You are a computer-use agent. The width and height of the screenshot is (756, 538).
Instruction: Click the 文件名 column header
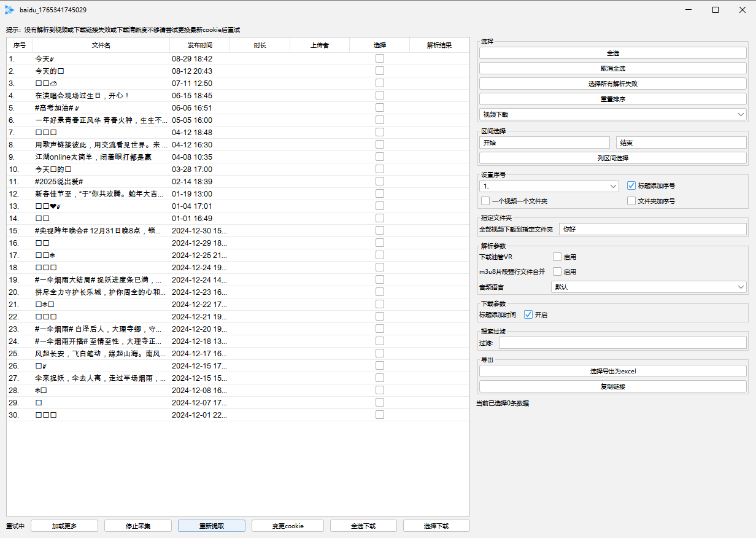pos(101,45)
